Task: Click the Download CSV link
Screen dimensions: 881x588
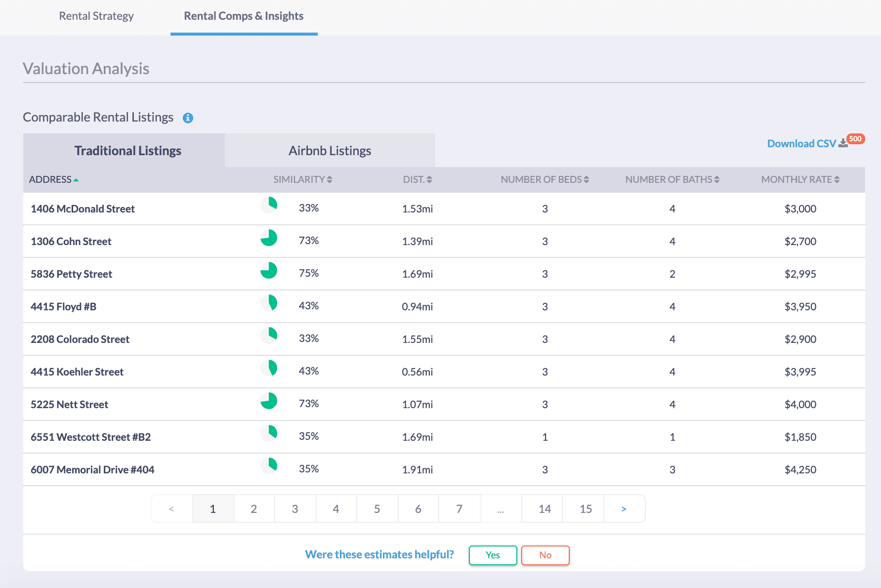Action: pos(801,143)
